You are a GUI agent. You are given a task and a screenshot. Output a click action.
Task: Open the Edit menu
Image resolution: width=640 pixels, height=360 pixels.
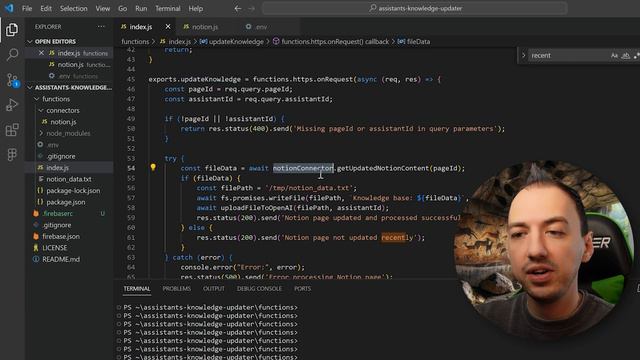point(46,8)
